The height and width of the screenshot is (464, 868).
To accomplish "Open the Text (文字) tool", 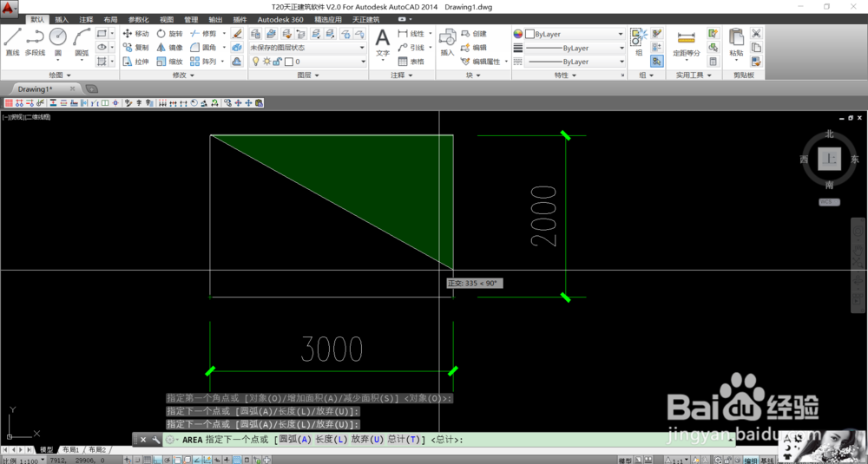I will [383, 43].
